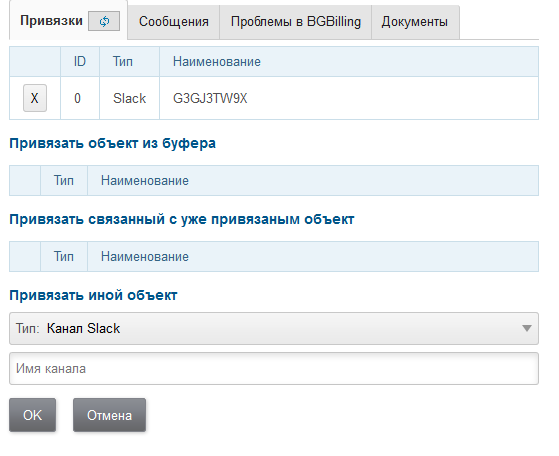Click the refresh icon on Привязки tab
The height and width of the screenshot is (456, 559).
tap(104, 21)
